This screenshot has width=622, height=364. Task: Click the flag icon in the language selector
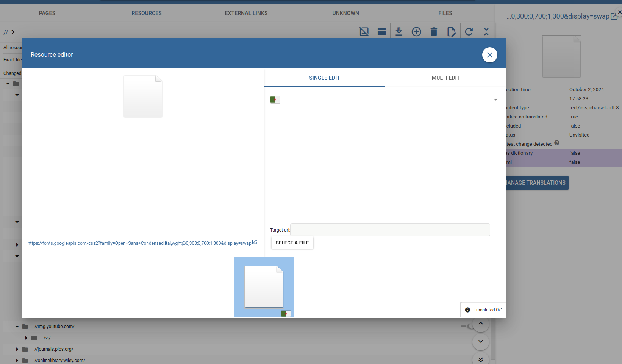point(275,100)
